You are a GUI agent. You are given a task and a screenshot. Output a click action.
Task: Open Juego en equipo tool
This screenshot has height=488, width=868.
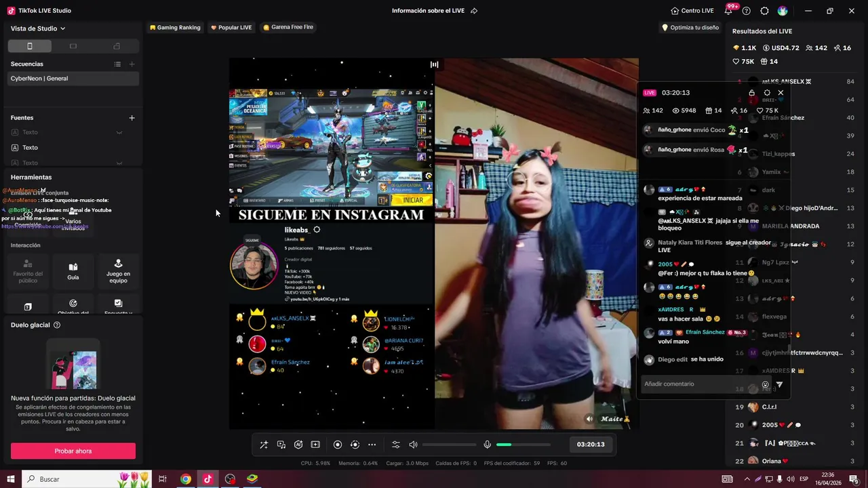(118, 271)
